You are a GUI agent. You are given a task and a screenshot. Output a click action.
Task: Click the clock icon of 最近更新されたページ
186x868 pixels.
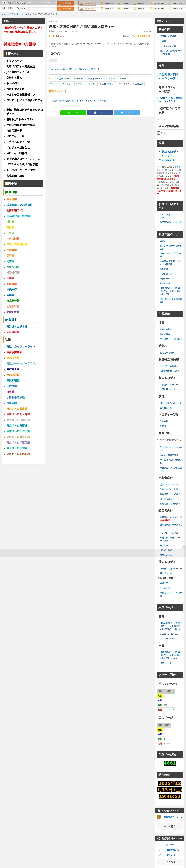click(x=159, y=838)
